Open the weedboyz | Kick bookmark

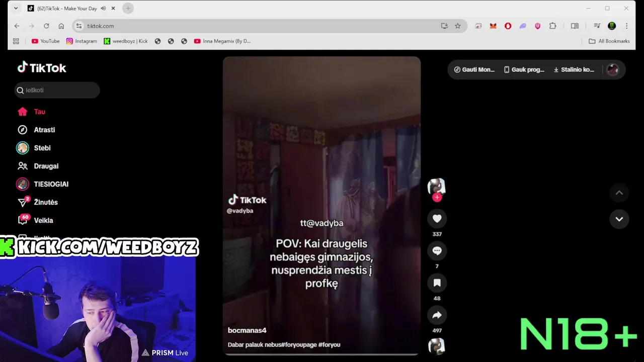click(x=126, y=41)
